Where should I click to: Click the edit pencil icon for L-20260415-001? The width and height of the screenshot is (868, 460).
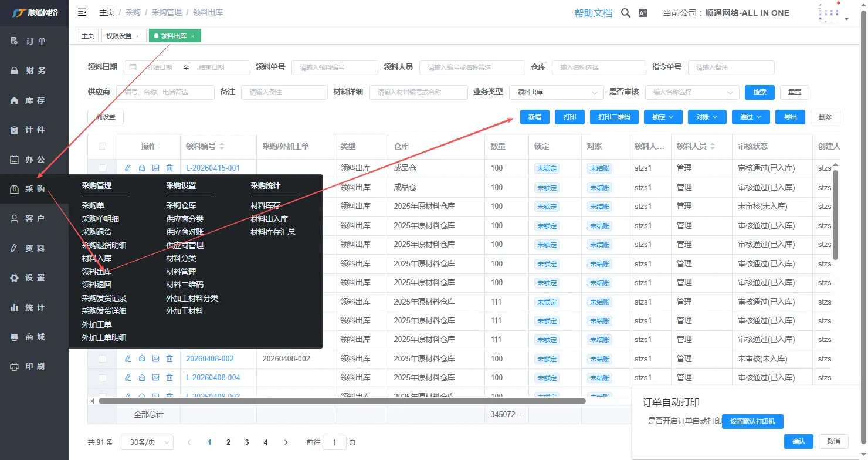(x=128, y=168)
